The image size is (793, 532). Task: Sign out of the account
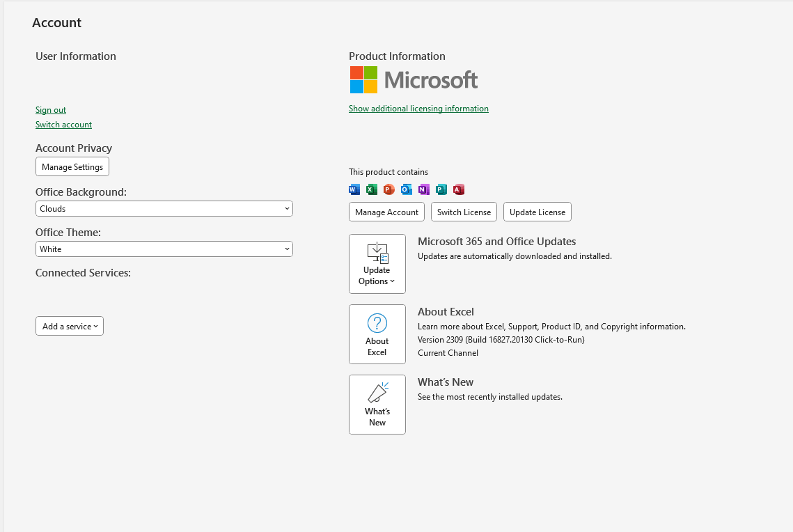(x=51, y=110)
